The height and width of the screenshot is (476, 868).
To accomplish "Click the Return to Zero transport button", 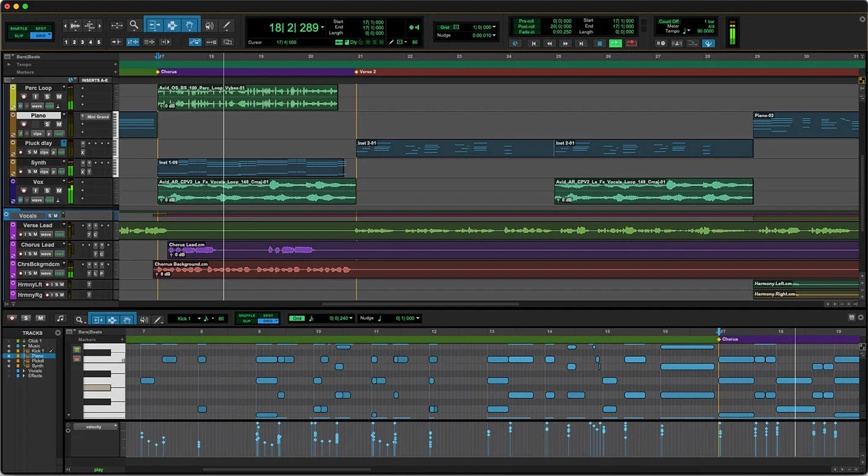I will click(x=533, y=43).
